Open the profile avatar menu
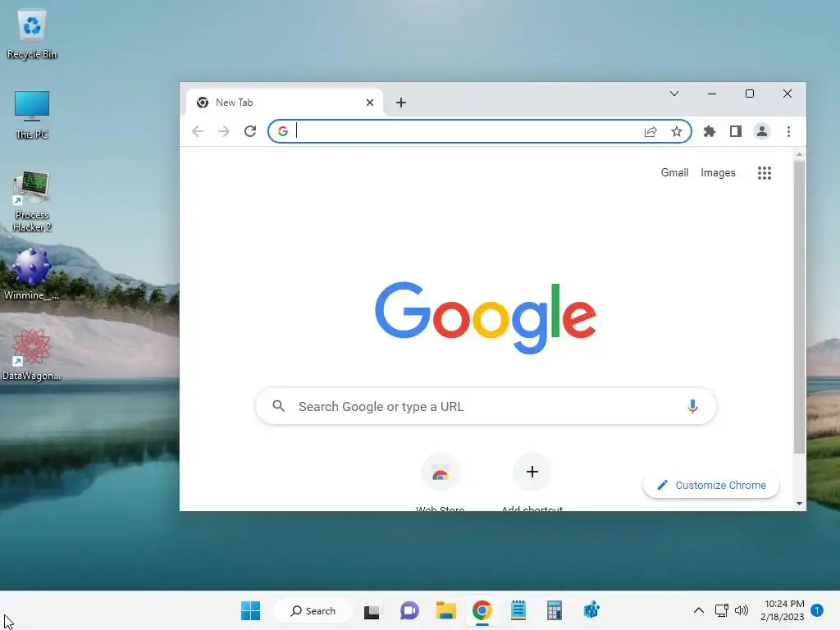The image size is (840, 630). pyautogui.click(x=762, y=131)
